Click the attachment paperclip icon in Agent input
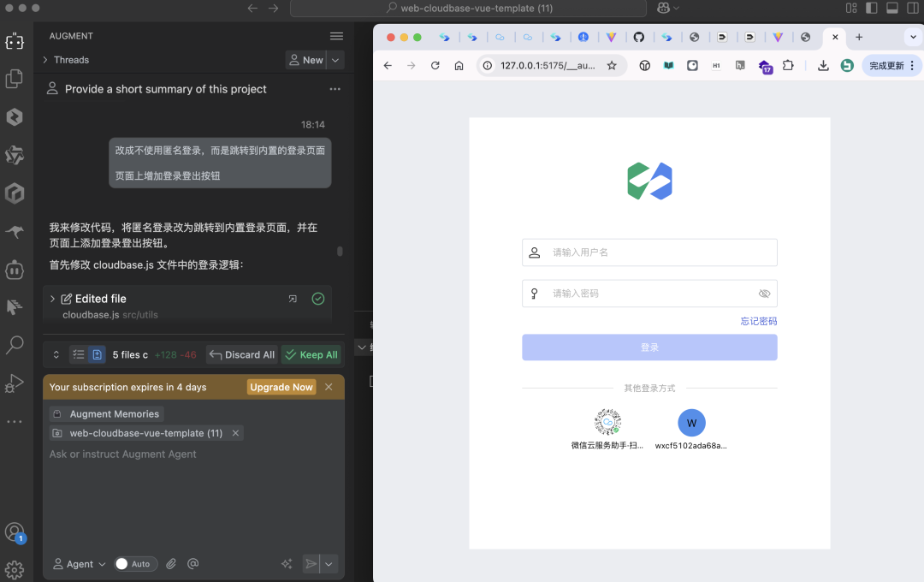Image resolution: width=924 pixels, height=582 pixels. pos(170,563)
